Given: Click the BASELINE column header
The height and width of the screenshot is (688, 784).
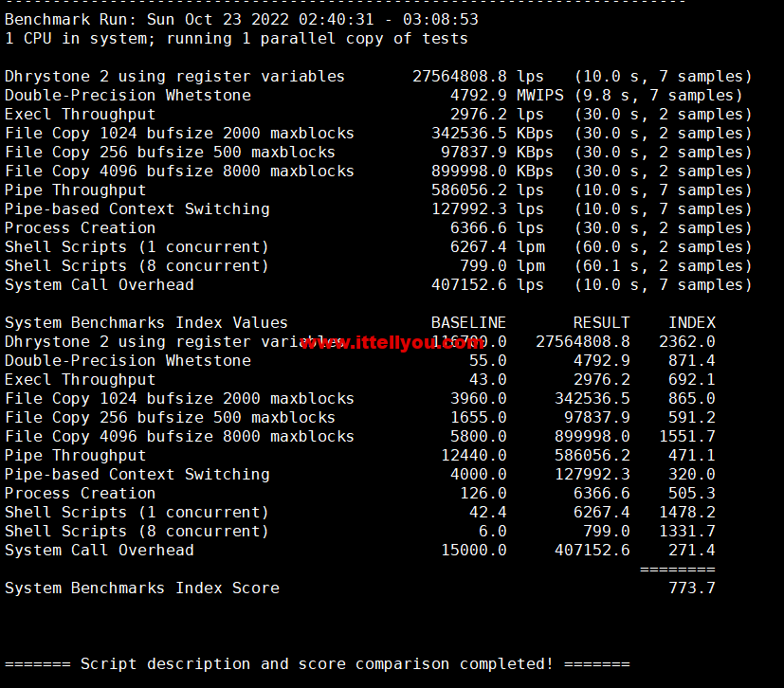Looking at the screenshot, I should point(468,323).
